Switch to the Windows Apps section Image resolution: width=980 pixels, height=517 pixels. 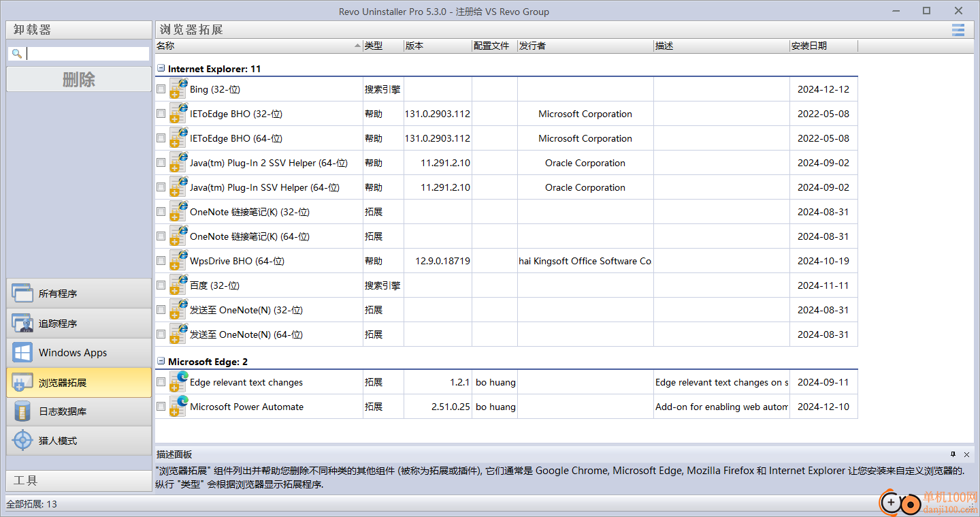79,352
